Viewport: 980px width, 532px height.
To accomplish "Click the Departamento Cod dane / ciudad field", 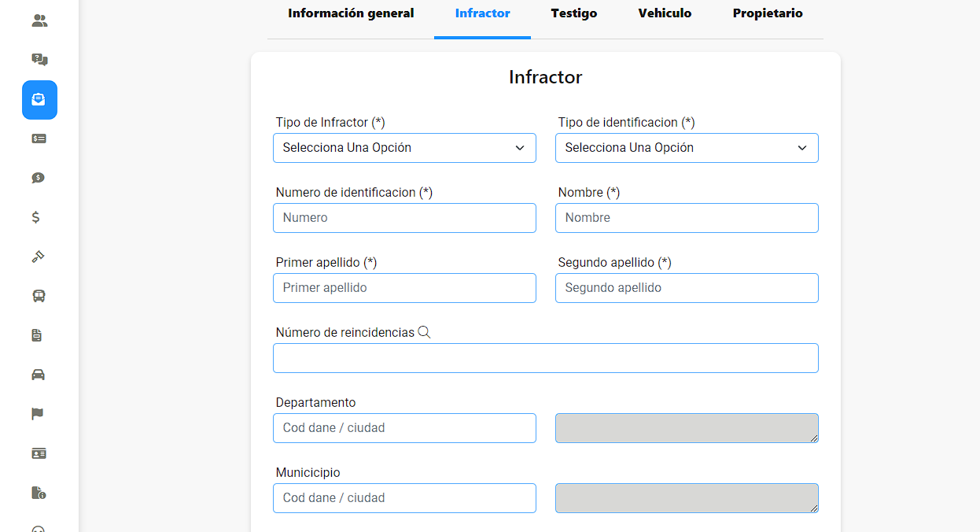I will coord(404,428).
